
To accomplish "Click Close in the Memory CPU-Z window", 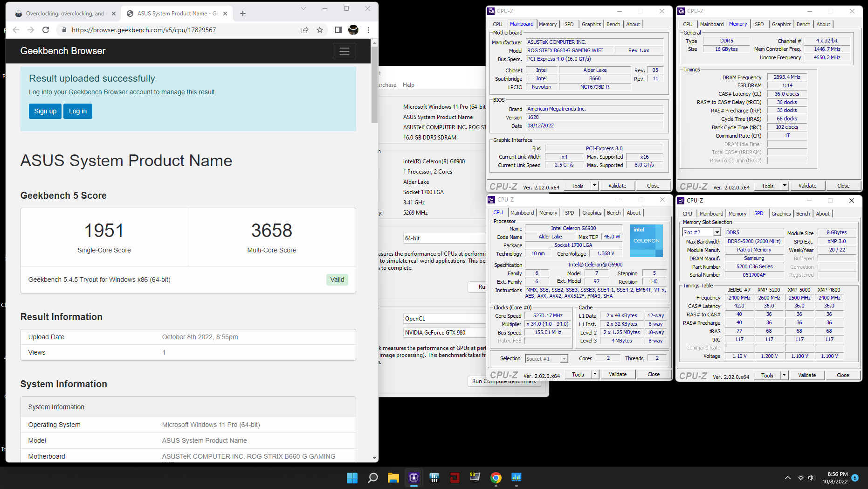I will [843, 186].
